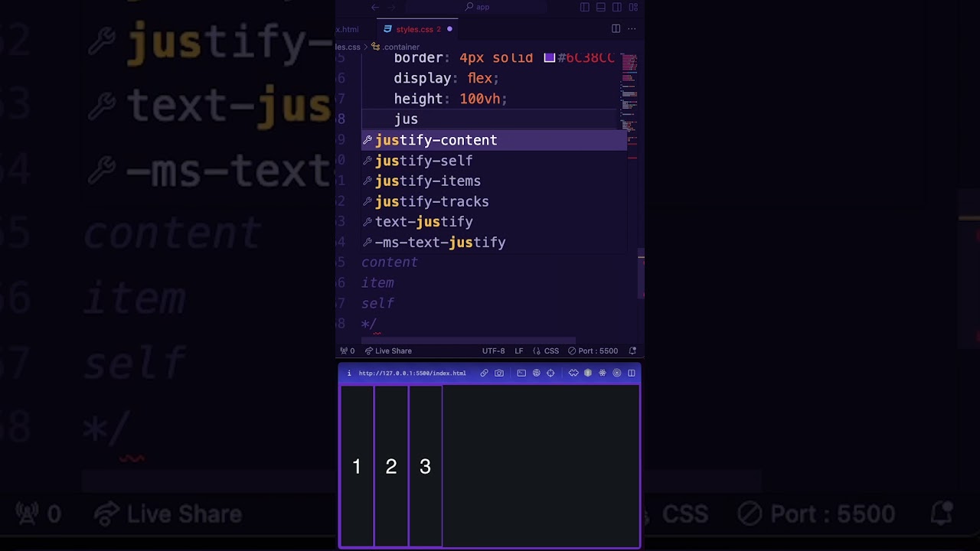980x551 pixels.
Task: Split the editor to the right
Action: pos(616,29)
